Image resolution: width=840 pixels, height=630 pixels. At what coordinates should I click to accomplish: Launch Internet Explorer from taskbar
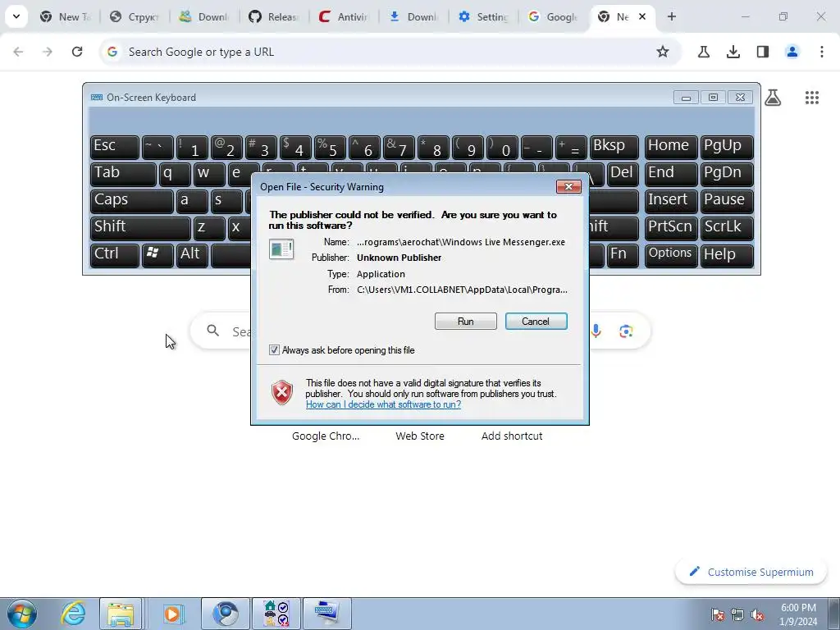click(x=73, y=614)
